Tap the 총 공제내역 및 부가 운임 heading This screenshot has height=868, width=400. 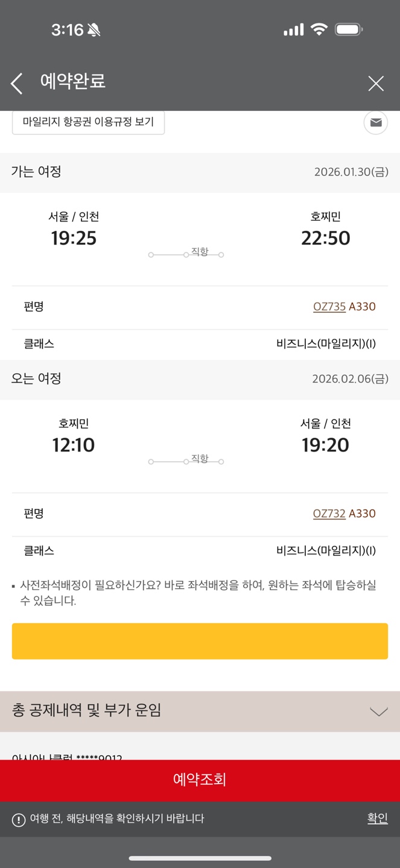[x=87, y=711]
